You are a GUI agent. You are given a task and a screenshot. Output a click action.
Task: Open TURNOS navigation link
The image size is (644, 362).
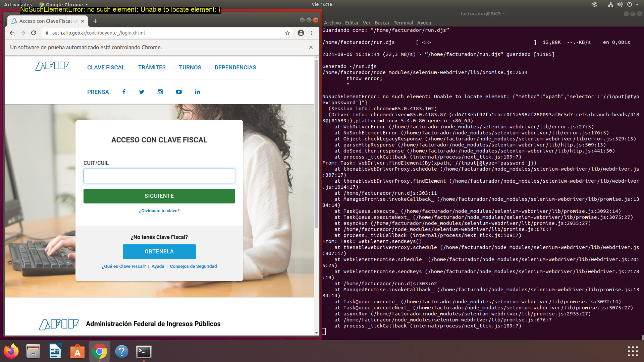[190, 67]
